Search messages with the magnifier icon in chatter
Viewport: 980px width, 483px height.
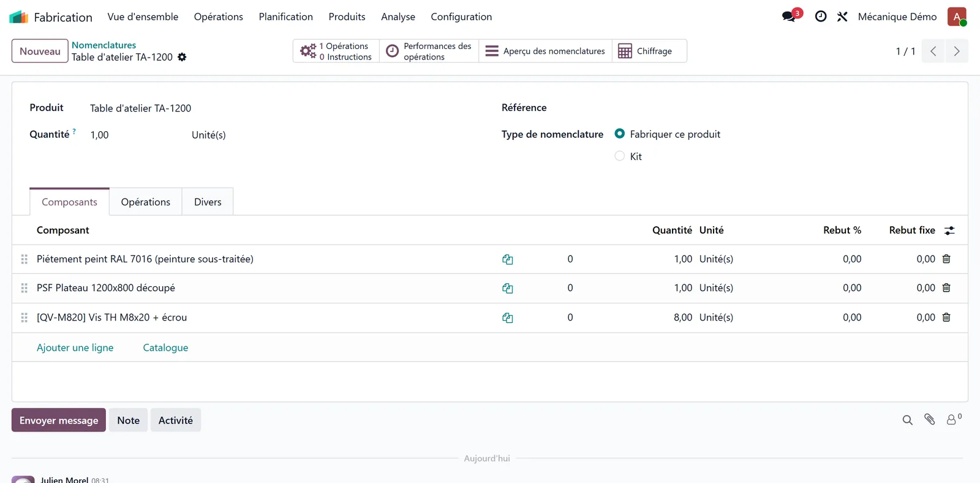click(x=908, y=420)
